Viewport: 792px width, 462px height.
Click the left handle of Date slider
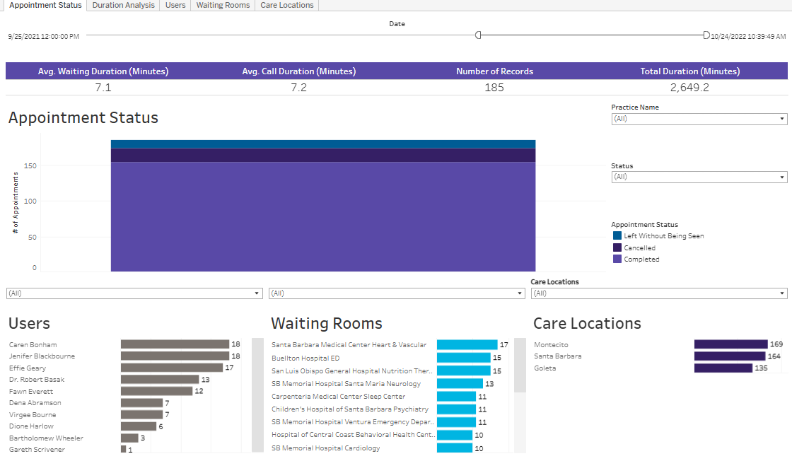478,35
